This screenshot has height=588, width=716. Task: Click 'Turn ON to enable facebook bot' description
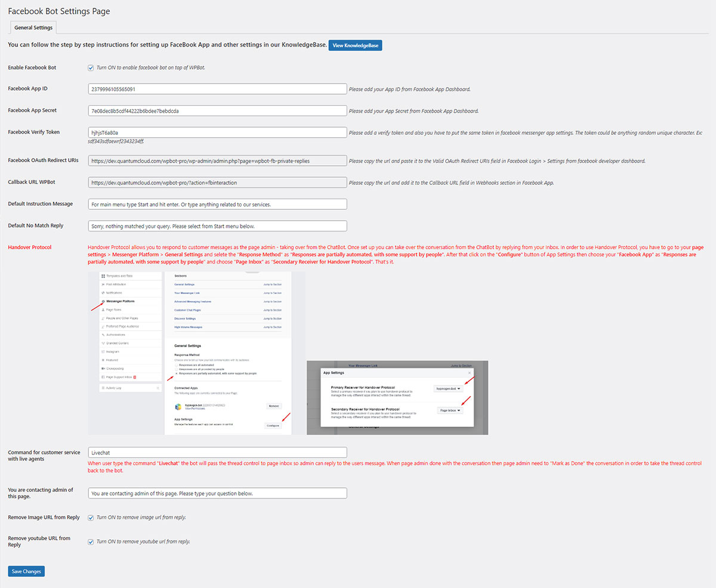[151, 68]
